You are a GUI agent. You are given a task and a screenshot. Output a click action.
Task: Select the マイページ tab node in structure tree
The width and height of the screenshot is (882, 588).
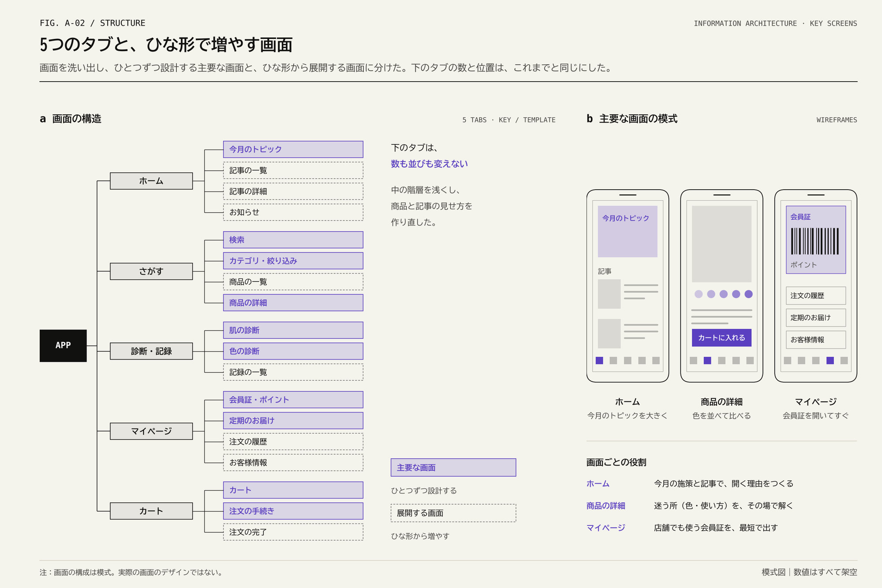(151, 431)
